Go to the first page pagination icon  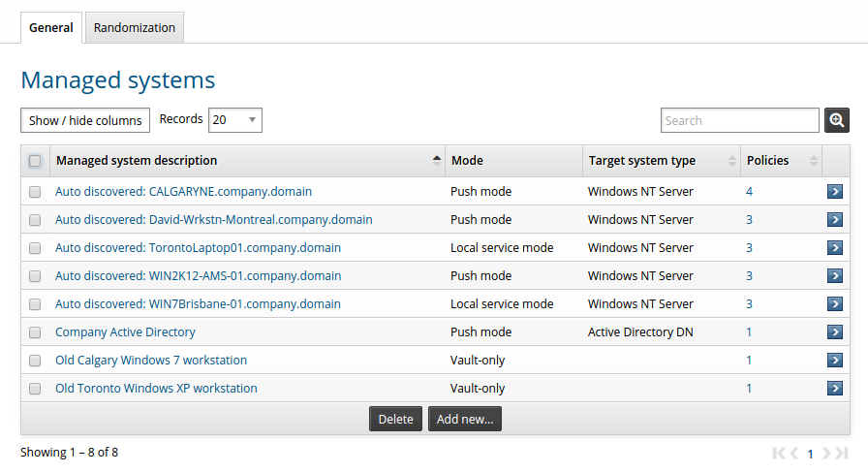779,453
